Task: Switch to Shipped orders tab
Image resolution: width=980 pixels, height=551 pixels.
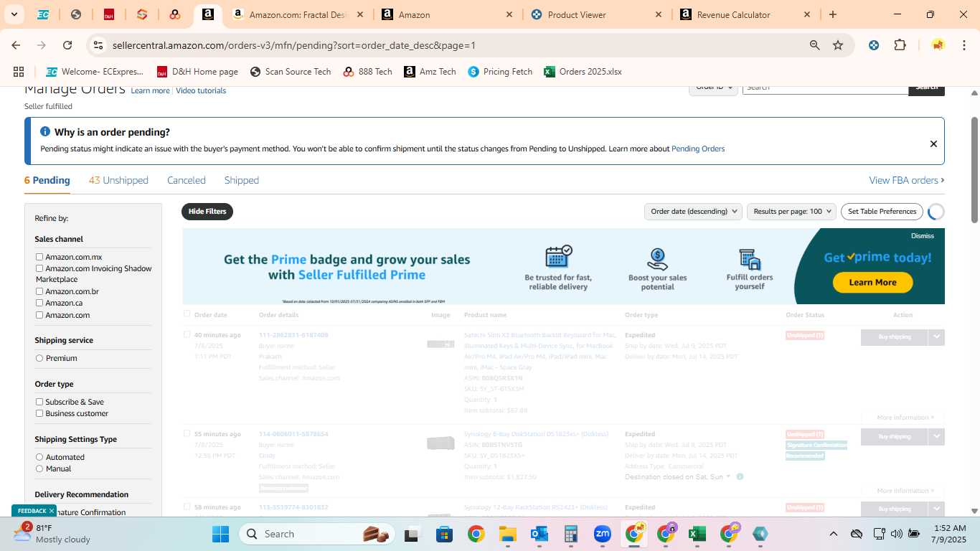Action: tap(242, 180)
